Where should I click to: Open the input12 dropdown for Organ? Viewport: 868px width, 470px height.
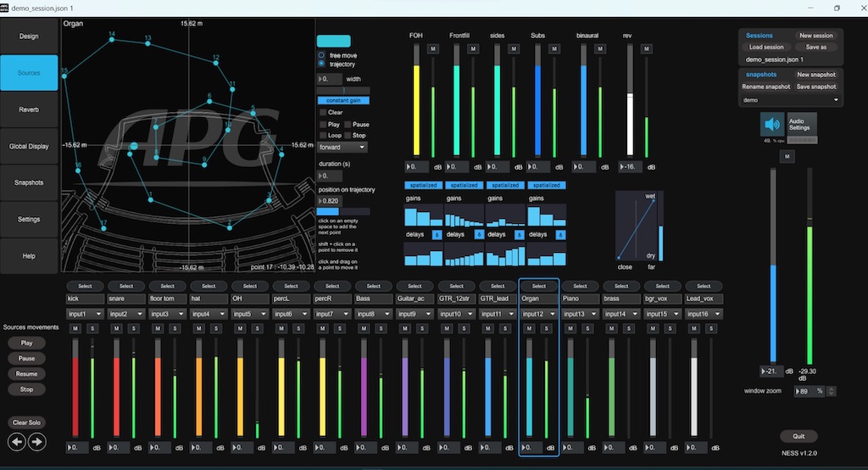[538, 314]
